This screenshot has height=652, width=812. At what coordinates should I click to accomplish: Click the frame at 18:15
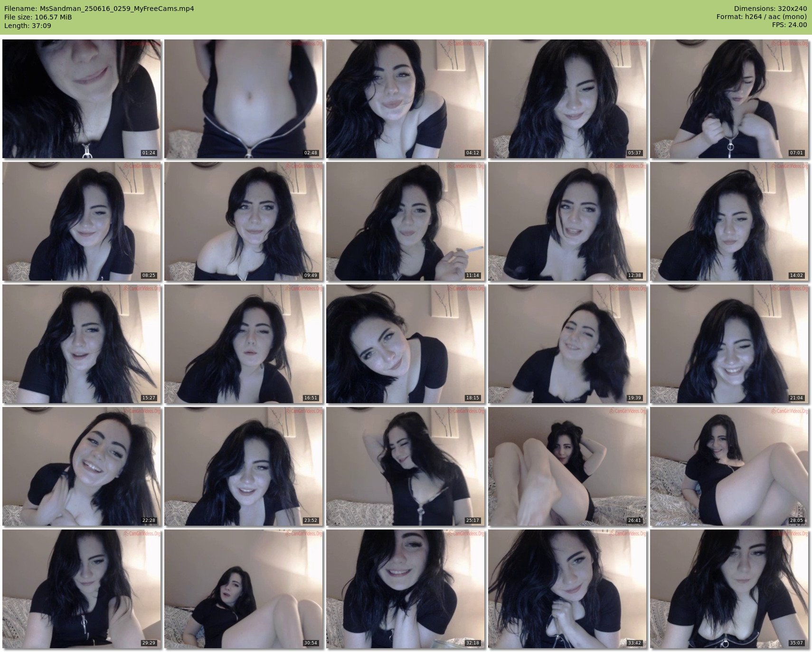click(405, 344)
